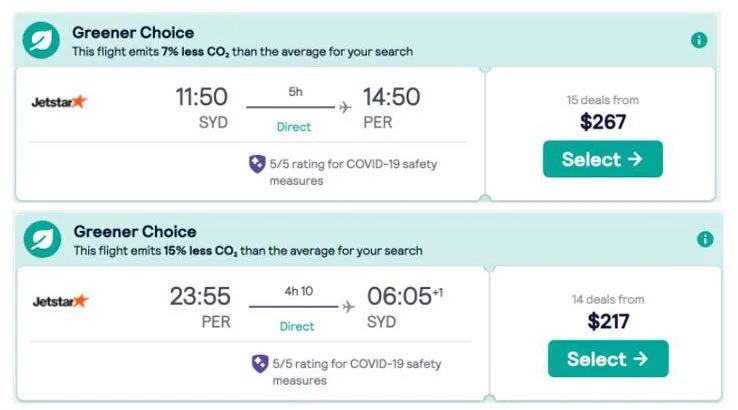Click airplane icon on the 4h 10 flight
738x410 pixels.
point(348,306)
